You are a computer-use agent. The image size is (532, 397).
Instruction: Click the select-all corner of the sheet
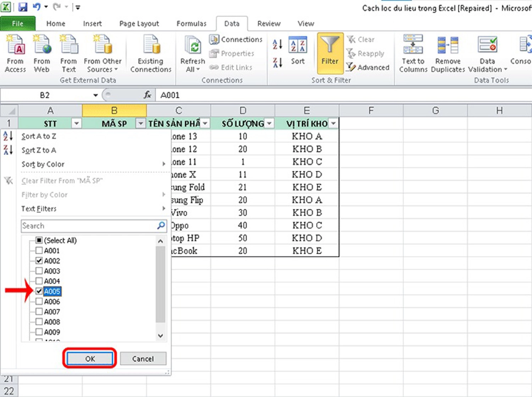coord(9,110)
